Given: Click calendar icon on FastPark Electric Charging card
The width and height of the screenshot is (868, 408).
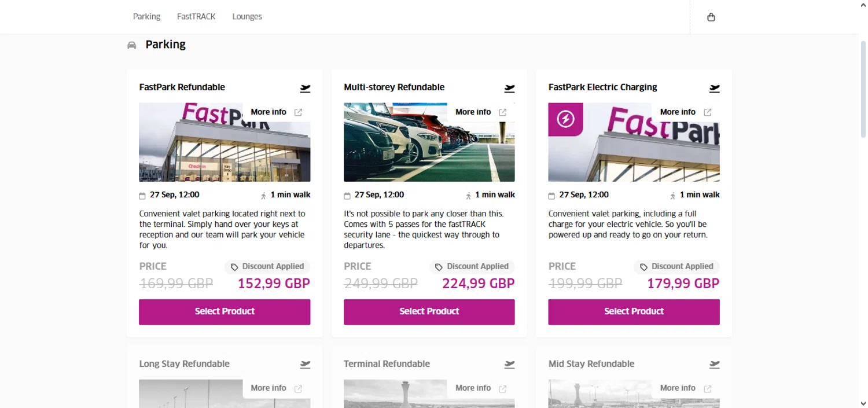Looking at the screenshot, I should coord(551,196).
